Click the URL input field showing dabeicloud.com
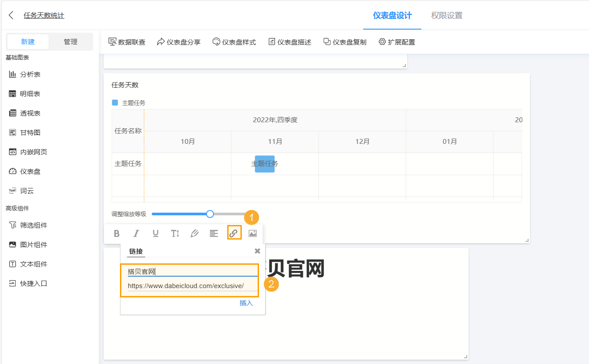This screenshot has height=364, width=589. click(190, 285)
